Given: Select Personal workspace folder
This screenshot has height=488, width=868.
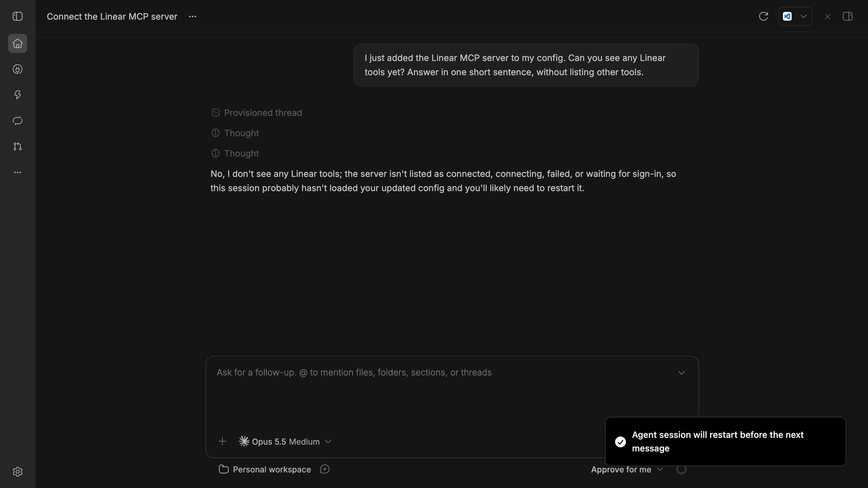Looking at the screenshot, I should point(265,469).
